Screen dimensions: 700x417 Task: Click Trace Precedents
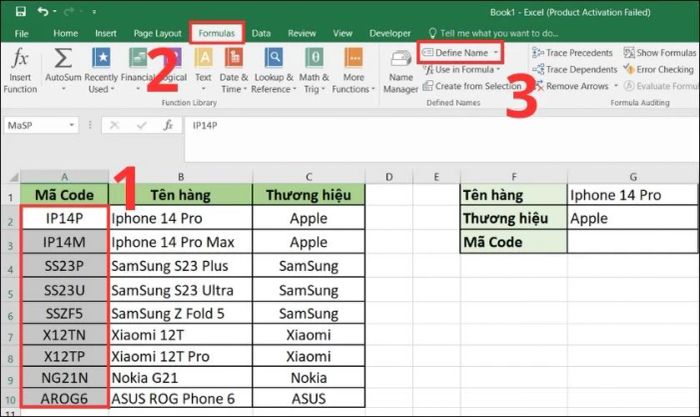pyautogui.click(x=572, y=53)
